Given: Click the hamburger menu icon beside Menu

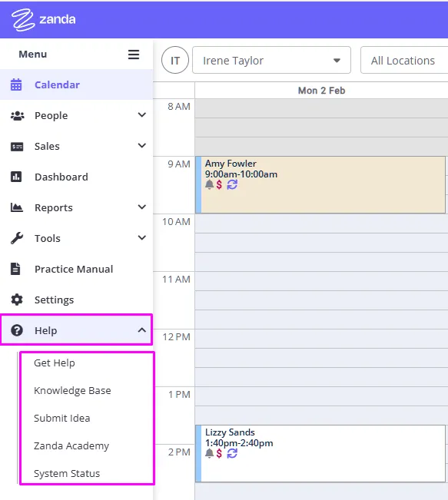Looking at the screenshot, I should [134, 55].
